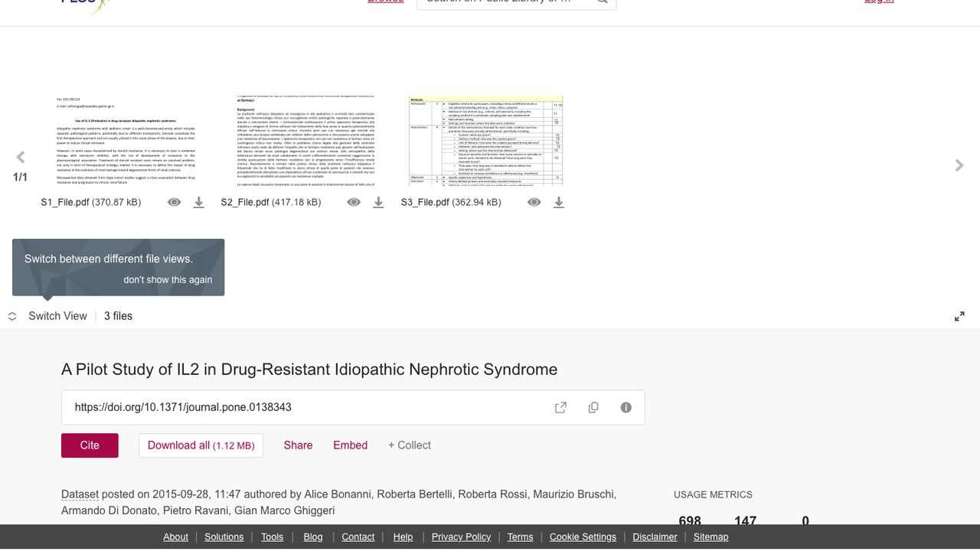
Task: Open the S3_File.pdf thumbnail
Action: point(486,142)
